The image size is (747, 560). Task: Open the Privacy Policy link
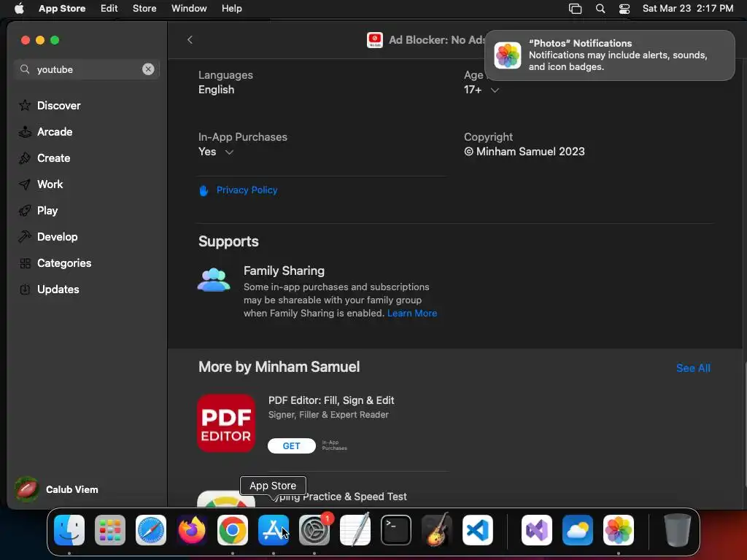[247, 190]
